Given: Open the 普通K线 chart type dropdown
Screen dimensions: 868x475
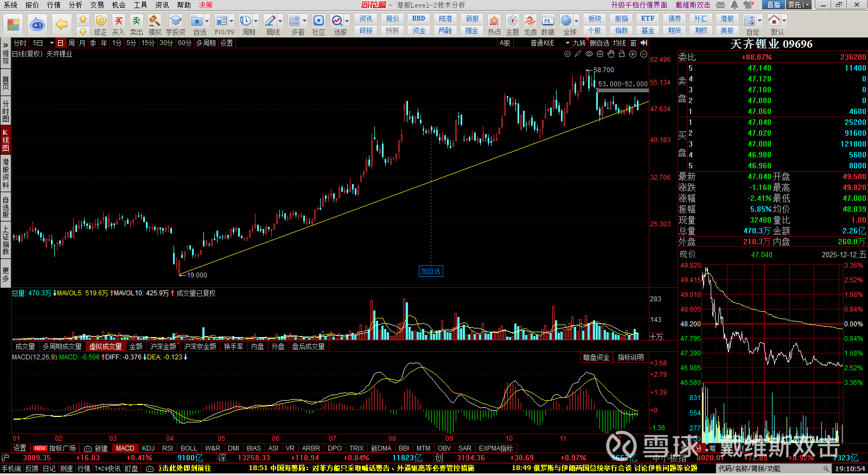Looking at the screenshot, I should (x=549, y=43).
